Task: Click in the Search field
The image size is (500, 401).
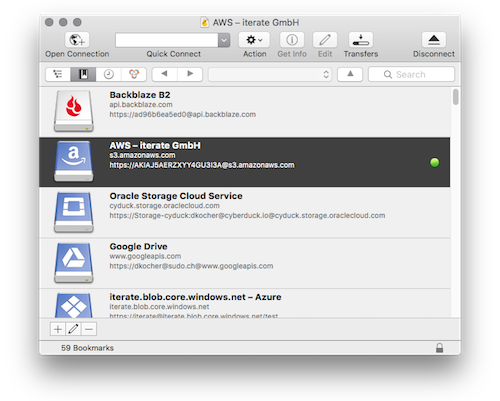Action: pyautogui.click(x=411, y=74)
